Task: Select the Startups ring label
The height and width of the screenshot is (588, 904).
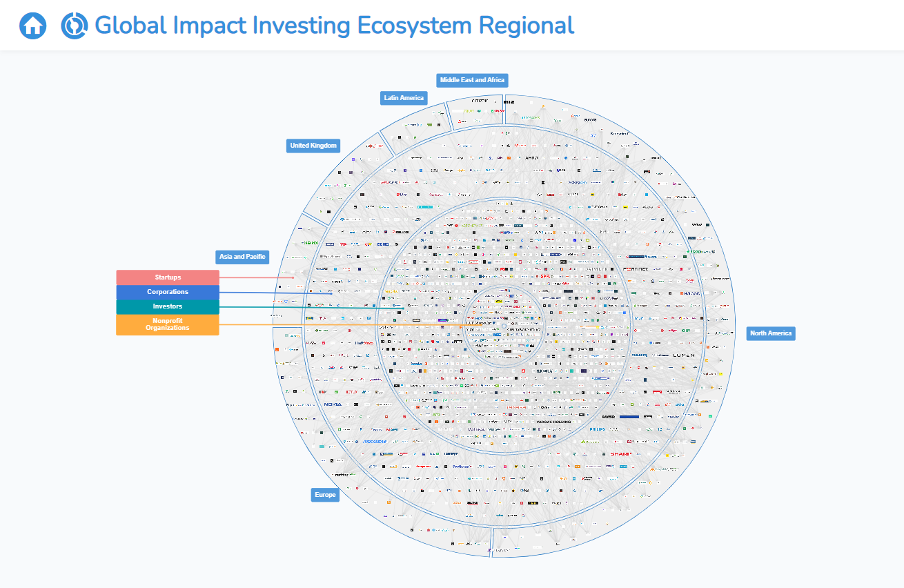Action: tap(168, 277)
